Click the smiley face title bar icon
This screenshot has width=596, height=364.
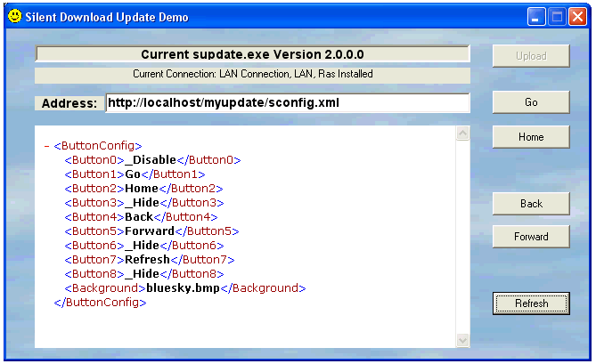click(x=15, y=16)
